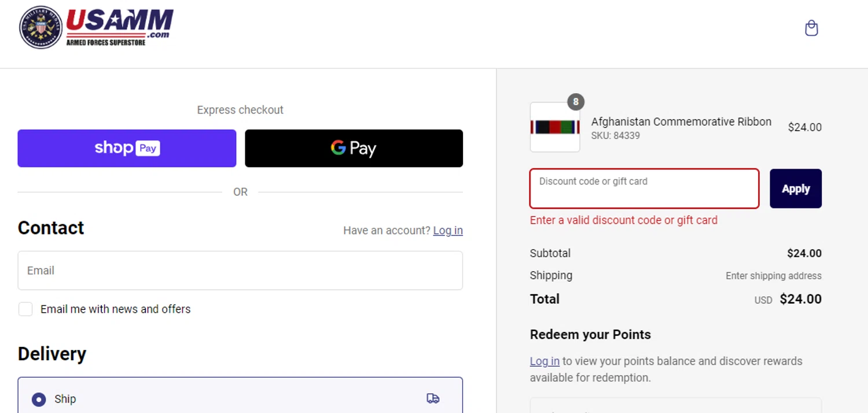The width and height of the screenshot is (868, 413).
Task: Click the Afghanistan Commemorative Ribbon product name
Action: 681,122
